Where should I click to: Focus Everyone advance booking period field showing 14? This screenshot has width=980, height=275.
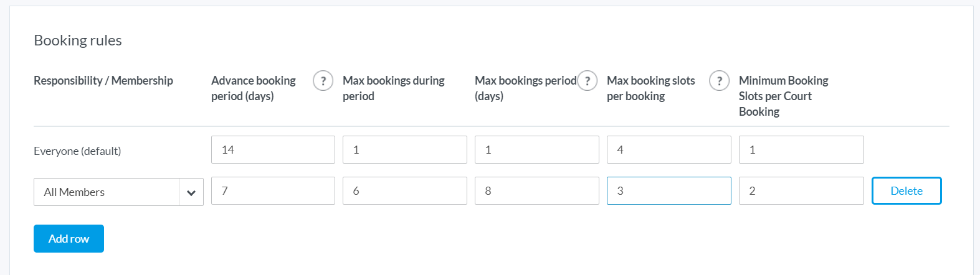pyautogui.click(x=273, y=150)
